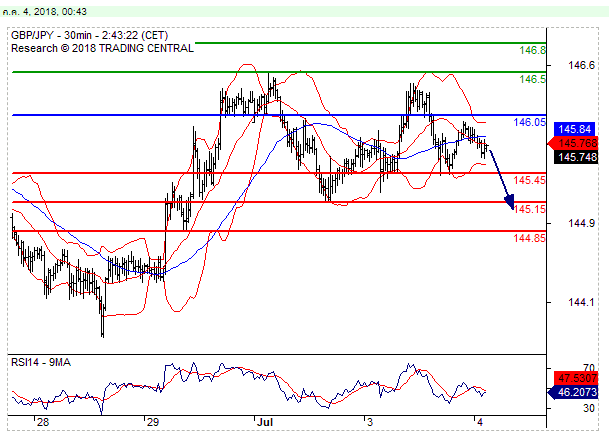Click the blue 145.84 price tag
The width and height of the screenshot is (609, 443).
pos(574,129)
